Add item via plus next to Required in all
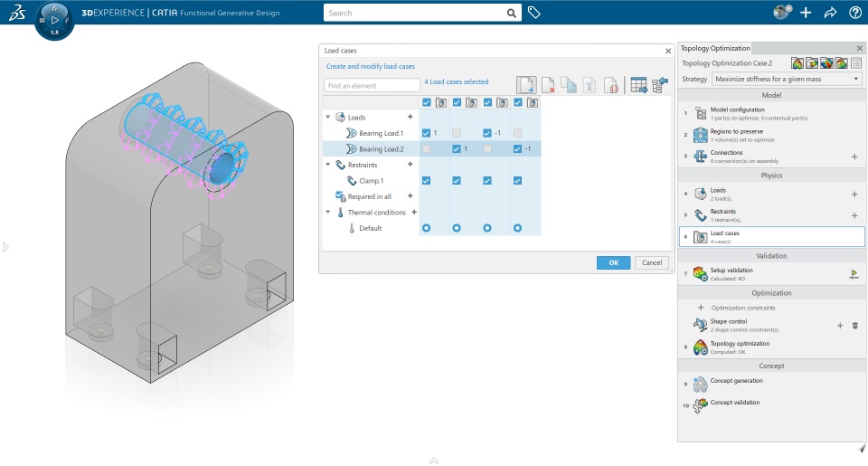This screenshot has height=466, width=868. click(410, 196)
